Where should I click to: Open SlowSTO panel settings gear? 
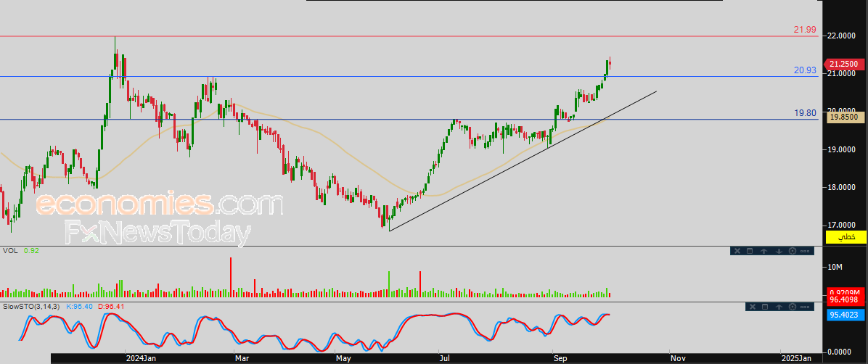point(793,307)
